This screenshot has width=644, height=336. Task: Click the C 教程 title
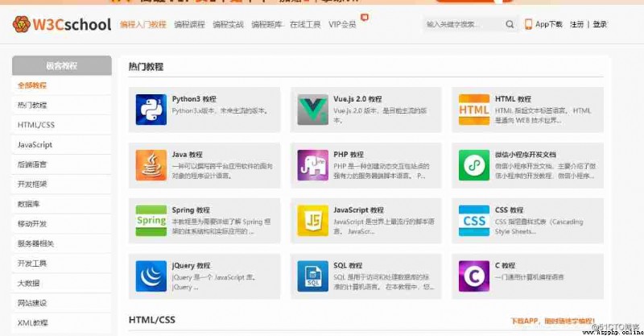coord(505,266)
